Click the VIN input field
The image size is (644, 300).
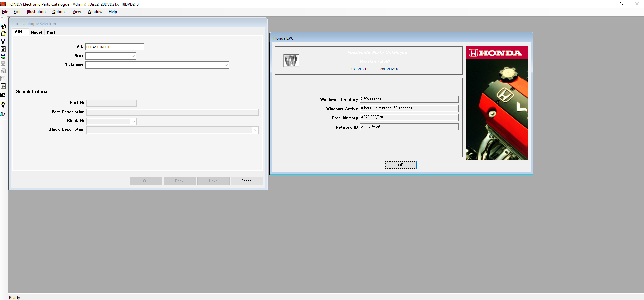(114, 47)
